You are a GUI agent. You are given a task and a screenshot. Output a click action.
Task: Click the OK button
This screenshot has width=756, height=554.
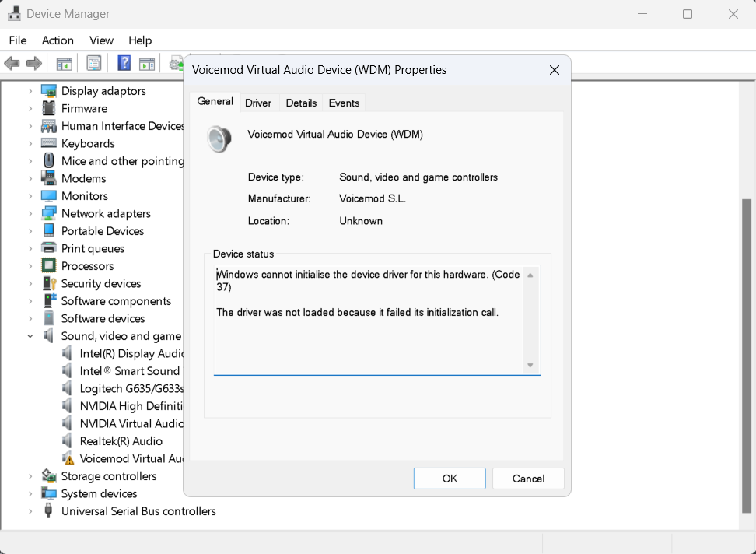click(x=450, y=479)
